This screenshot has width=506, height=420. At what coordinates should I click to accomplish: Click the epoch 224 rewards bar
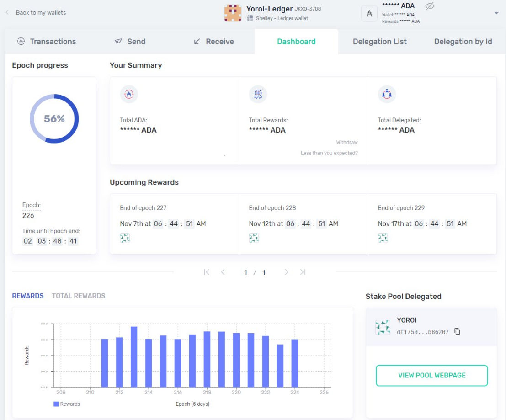(295, 363)
